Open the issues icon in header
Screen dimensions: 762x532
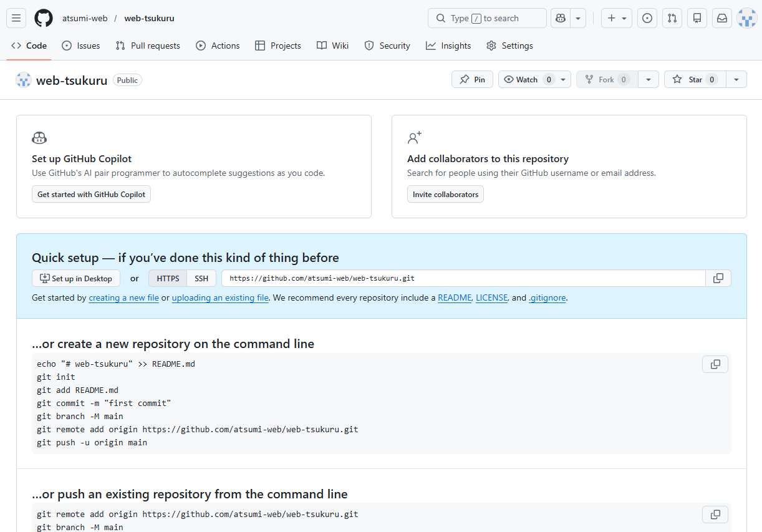pyautogui.click(x=648, y=18)
